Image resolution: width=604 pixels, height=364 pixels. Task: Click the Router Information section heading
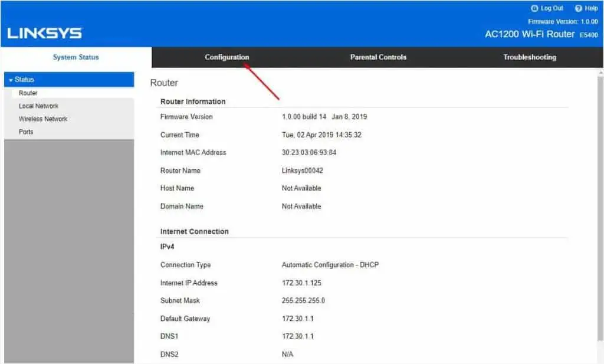193,101
